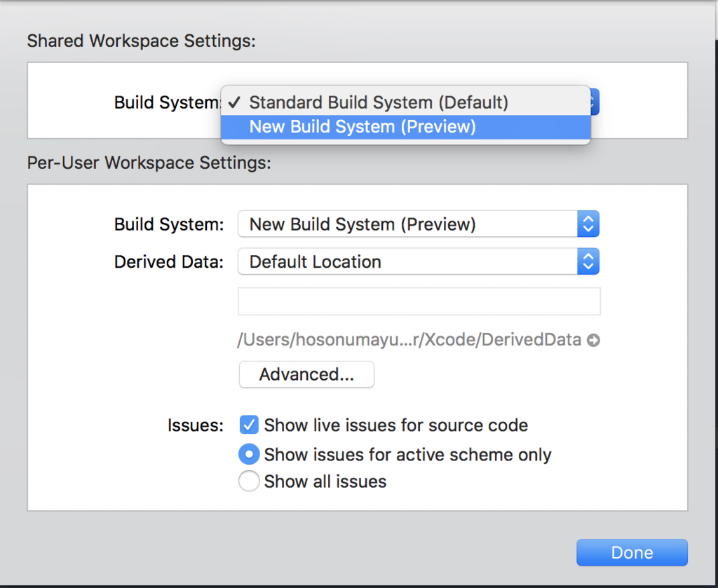718x588 pixels.
Task: Click the Shared Workspace Settings heading
Action: pyautogui.click(x=141, y=41)
